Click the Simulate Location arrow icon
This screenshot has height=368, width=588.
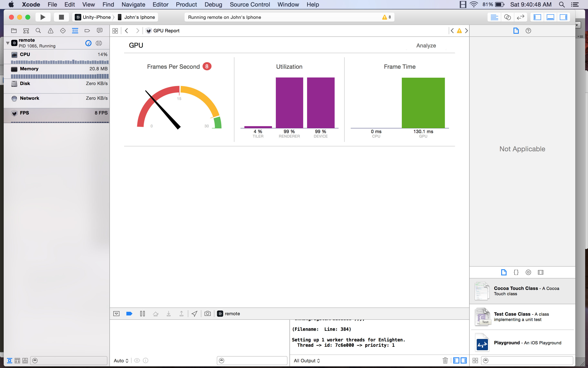(x=194, y=314)
